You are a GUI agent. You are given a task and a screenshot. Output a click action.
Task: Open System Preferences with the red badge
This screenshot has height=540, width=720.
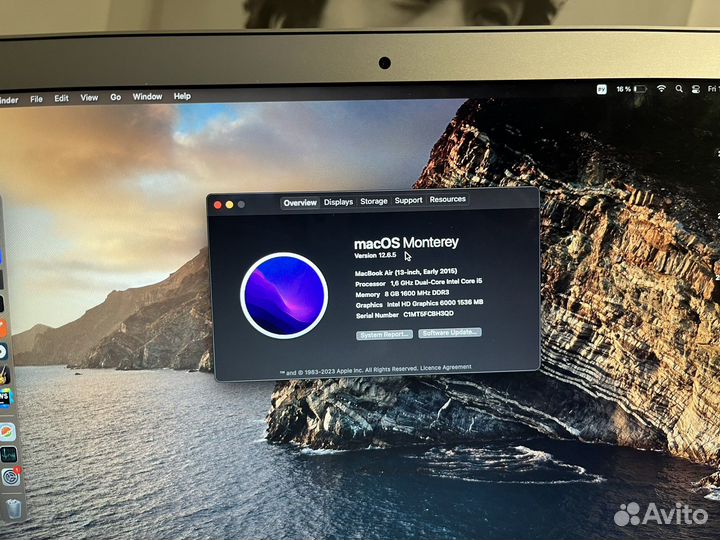[11, 477]
